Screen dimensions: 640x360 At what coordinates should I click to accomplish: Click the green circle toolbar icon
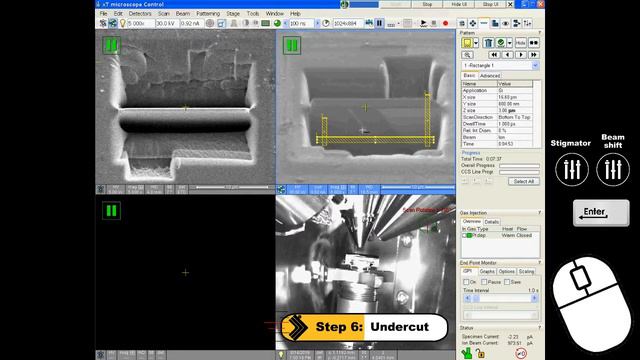coord(277,23)
